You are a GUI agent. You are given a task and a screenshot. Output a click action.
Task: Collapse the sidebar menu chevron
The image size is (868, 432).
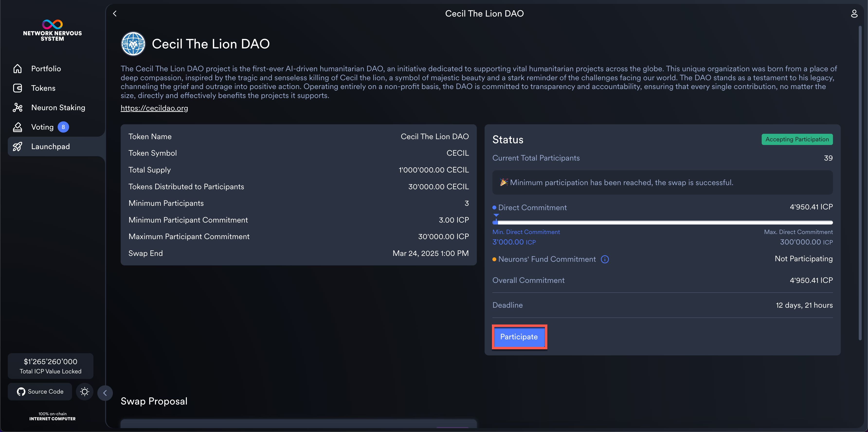(x=105, y=393)
